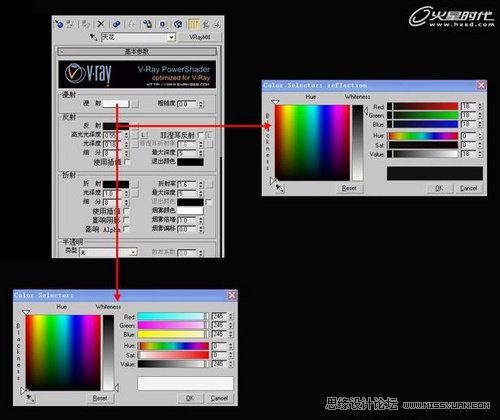Click the 折射 refraction map button
Screen dimensions: 500x420
click(135, 184)
